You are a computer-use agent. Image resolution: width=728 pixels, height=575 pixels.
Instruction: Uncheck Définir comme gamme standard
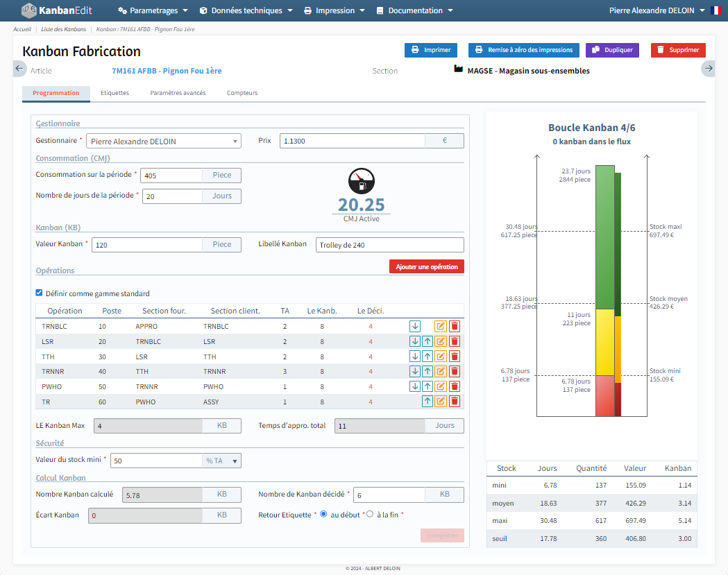click(x=39, y=293)
